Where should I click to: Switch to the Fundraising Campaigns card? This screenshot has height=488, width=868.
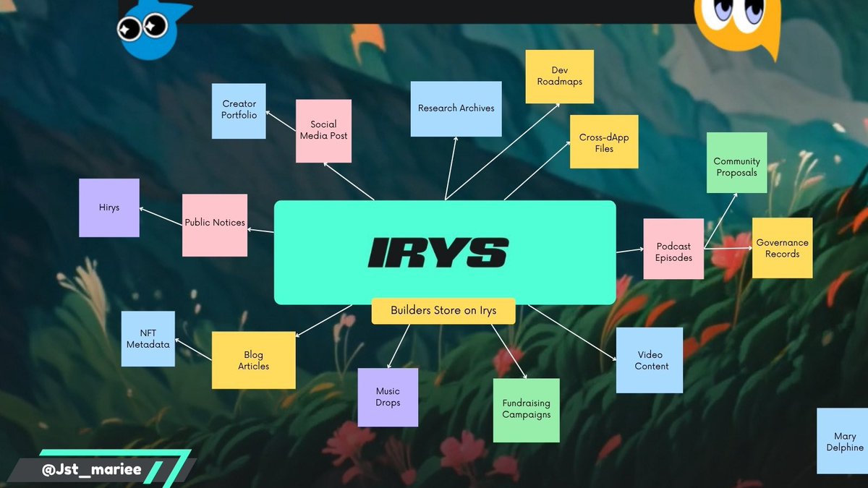pos(526,410)
